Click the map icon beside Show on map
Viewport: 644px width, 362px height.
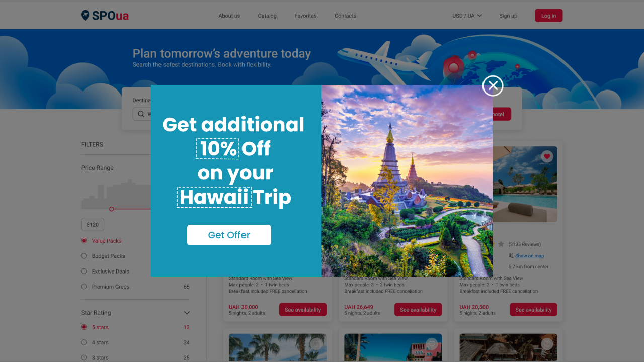click(x=511, y=256)
